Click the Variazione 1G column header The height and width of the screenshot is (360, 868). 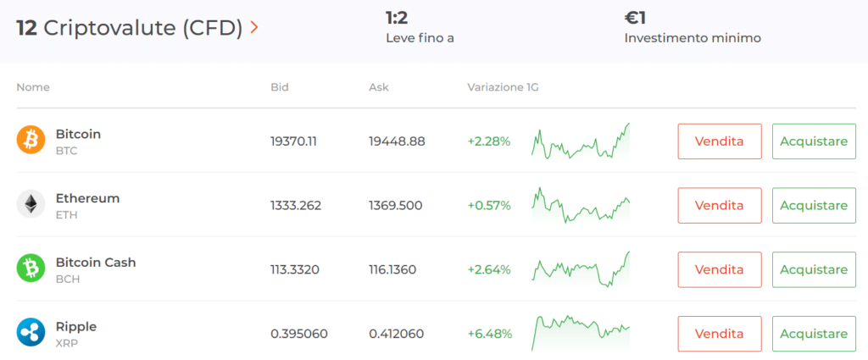(x=503, y=87)
